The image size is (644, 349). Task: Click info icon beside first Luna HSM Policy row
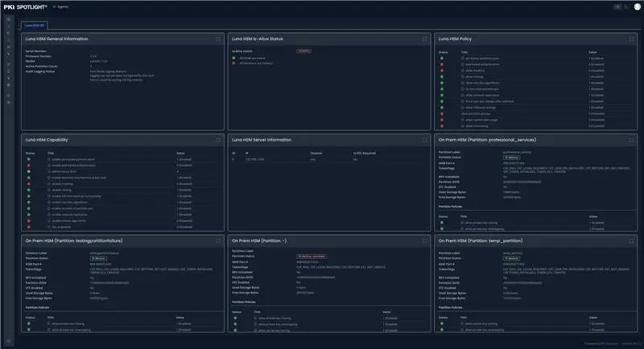tap(462, 58)
